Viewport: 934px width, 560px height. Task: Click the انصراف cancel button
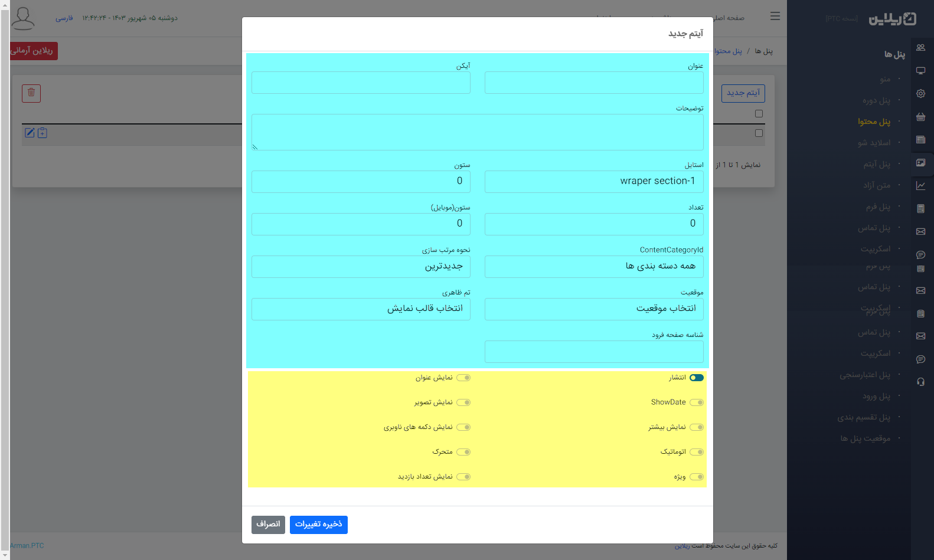tap(268, 525)
